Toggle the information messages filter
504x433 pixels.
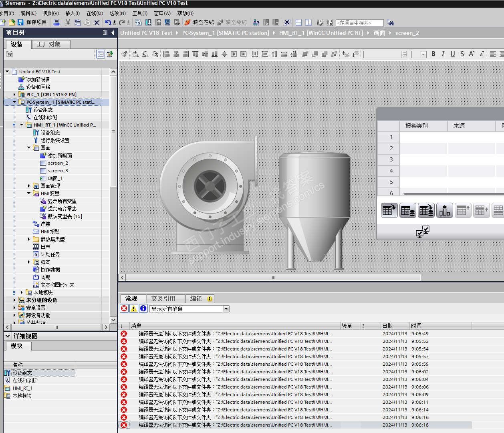pyautogui.click(x=143, y=308)
